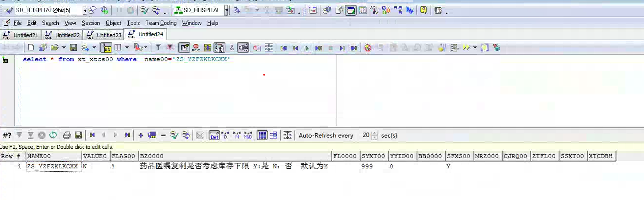Go to first record in grid
Screen dimensions: 644x200
[92, 135]
